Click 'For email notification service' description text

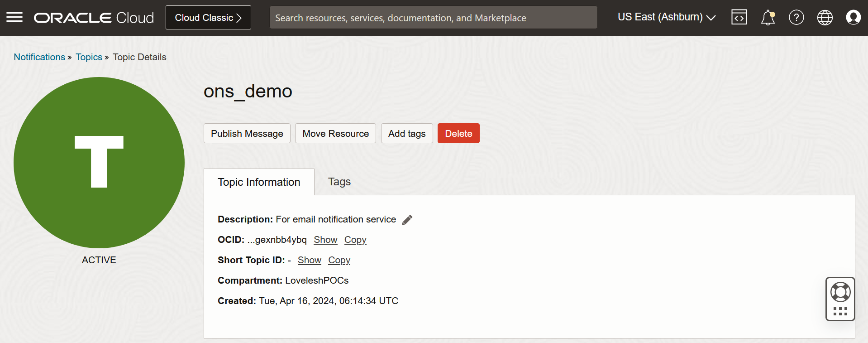336,219
